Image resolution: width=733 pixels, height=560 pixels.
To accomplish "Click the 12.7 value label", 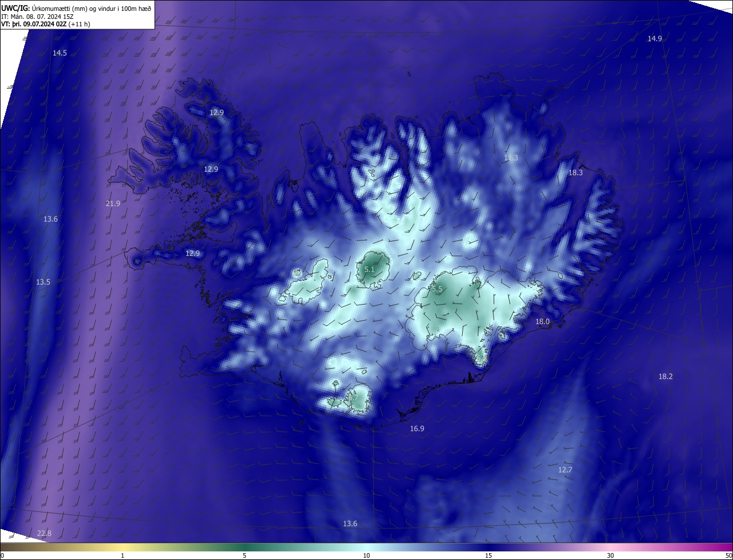I will point(565,470).
